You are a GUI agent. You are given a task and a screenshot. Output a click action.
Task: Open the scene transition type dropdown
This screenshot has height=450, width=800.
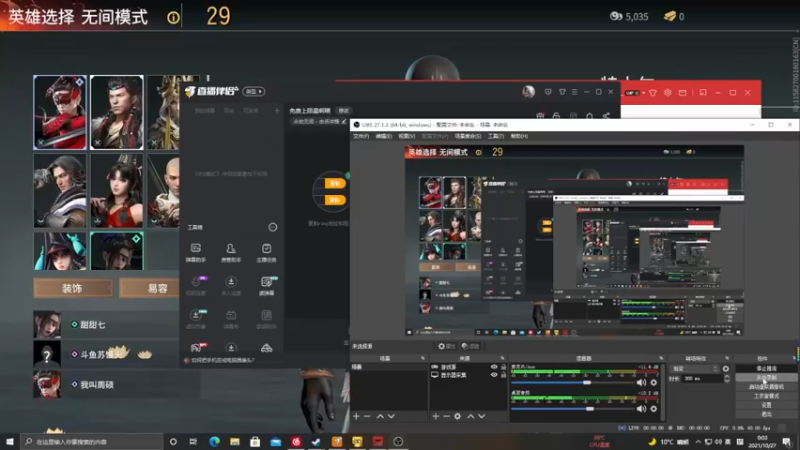[695, 368]
